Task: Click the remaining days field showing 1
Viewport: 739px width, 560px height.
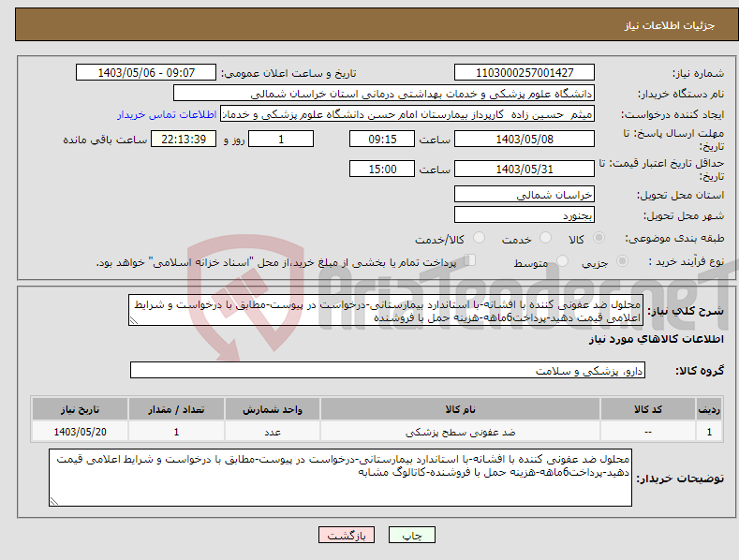Action: [x=281, y=139]
